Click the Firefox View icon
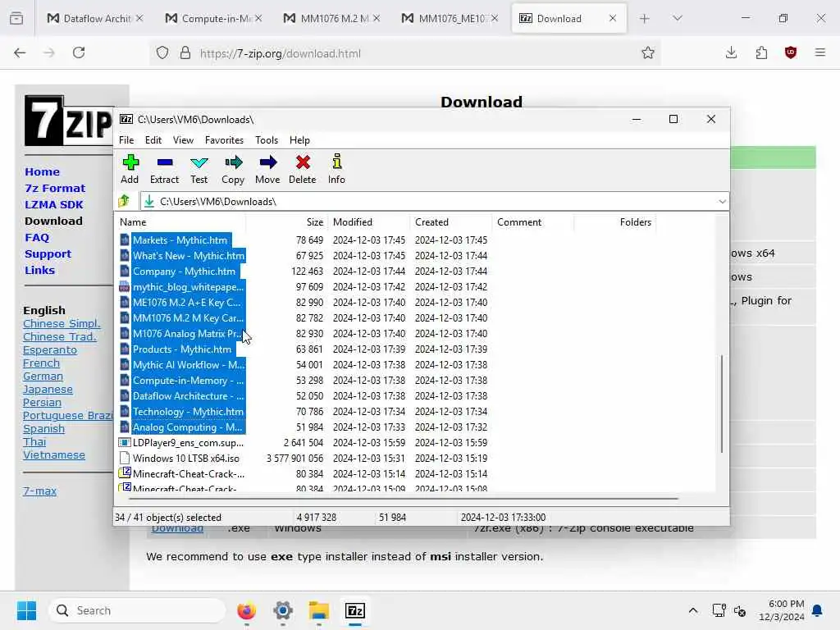 (16, 18)
